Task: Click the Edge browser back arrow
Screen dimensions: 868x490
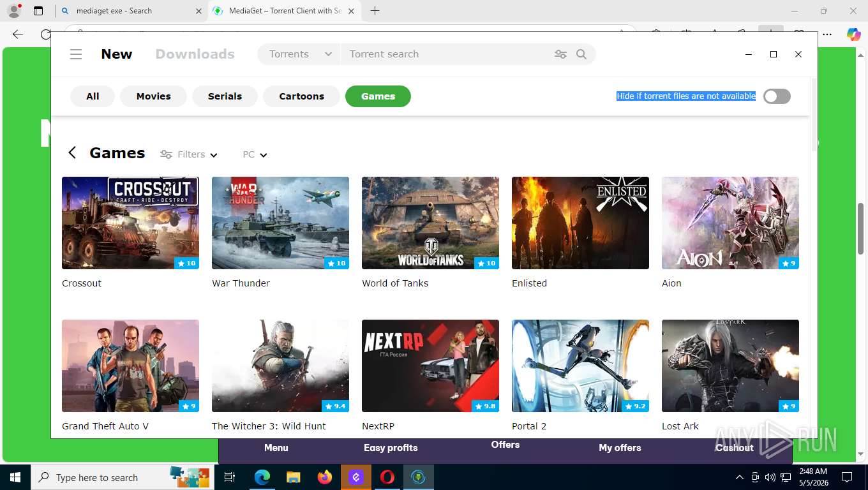Action: (x=18, y=34)
